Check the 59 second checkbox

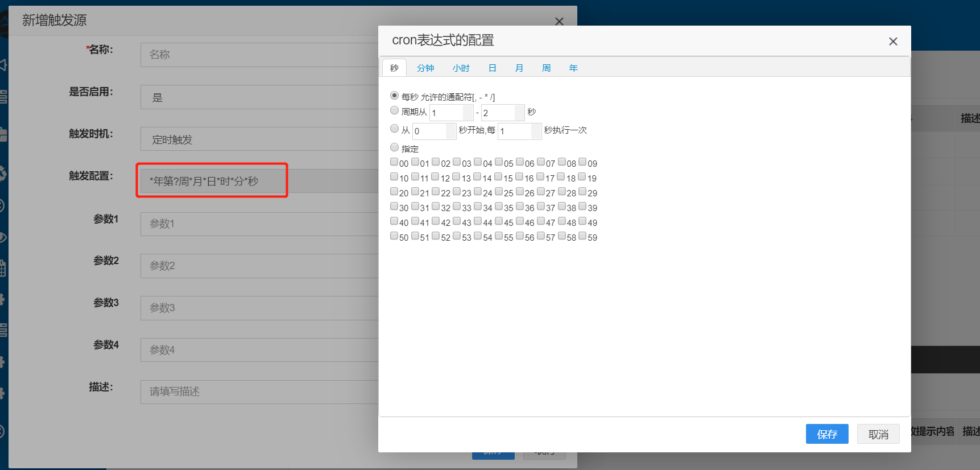point(582,236)
